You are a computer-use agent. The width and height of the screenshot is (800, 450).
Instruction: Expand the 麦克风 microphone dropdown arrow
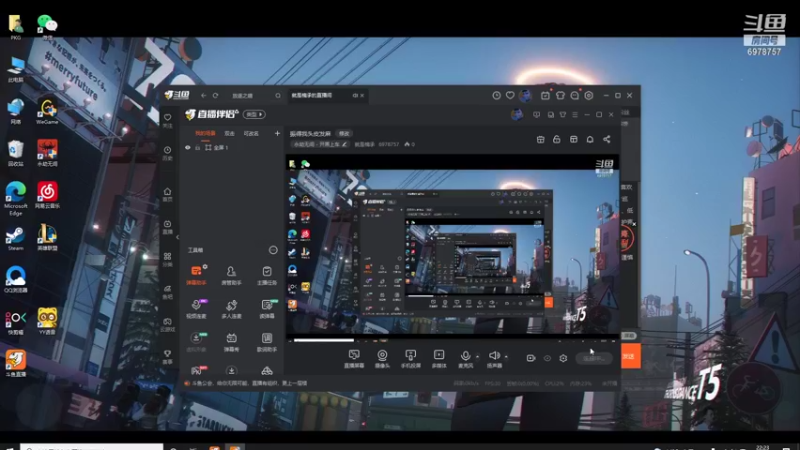[477, 356]
